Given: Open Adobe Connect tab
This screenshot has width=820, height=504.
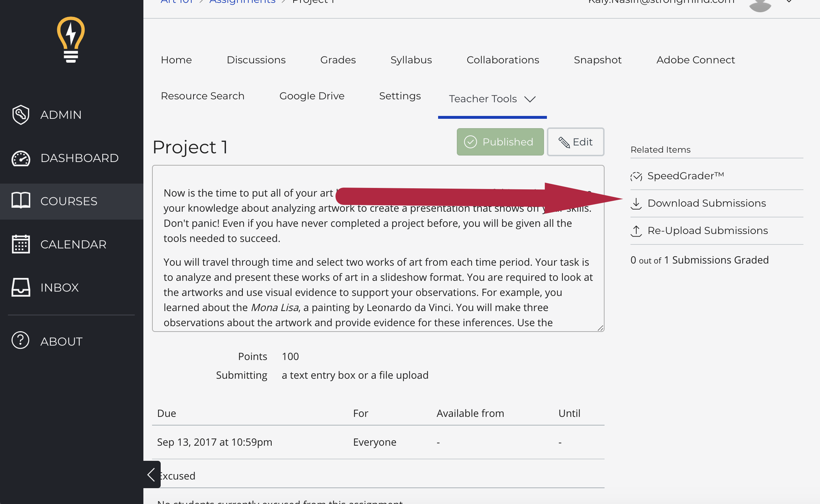Looking at the screenshot, I should (x=696, y=60).
